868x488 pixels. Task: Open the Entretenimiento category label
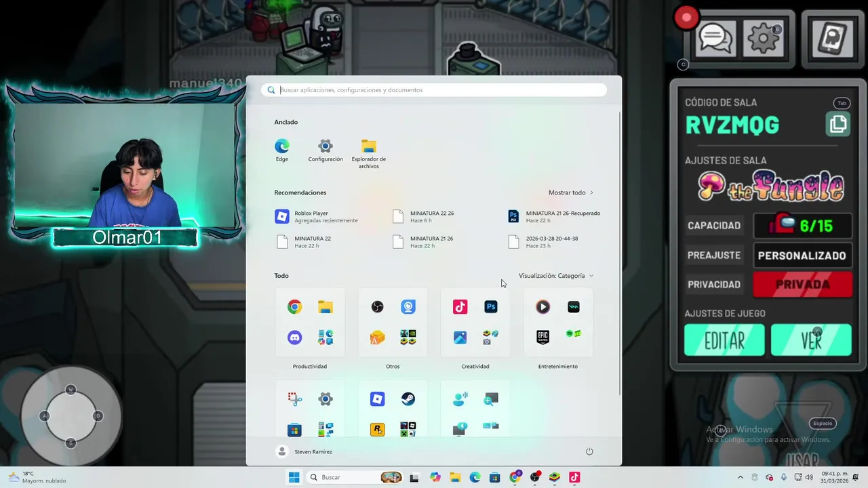(x=558, y=367)
